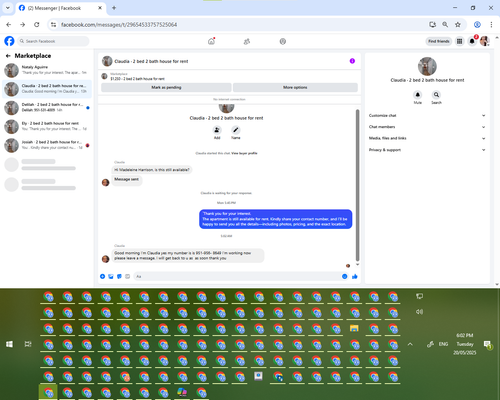Open Task View on taskbar
Screen dimensions: 500x400
click(x=28, y=344)
